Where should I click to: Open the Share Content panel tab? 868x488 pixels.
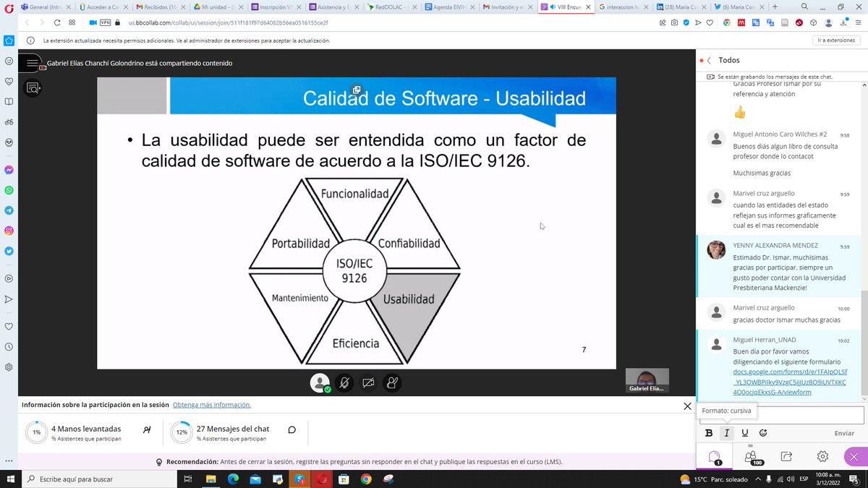tap(786, 457)
